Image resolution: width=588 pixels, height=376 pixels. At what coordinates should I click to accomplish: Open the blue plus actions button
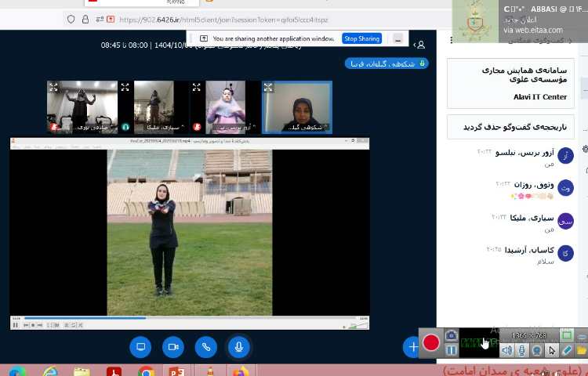tap(412, 347)
